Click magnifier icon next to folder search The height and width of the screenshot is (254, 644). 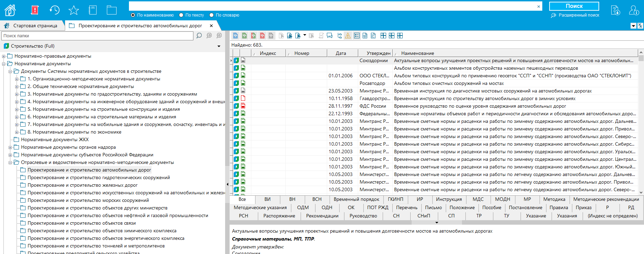[199, 36]
